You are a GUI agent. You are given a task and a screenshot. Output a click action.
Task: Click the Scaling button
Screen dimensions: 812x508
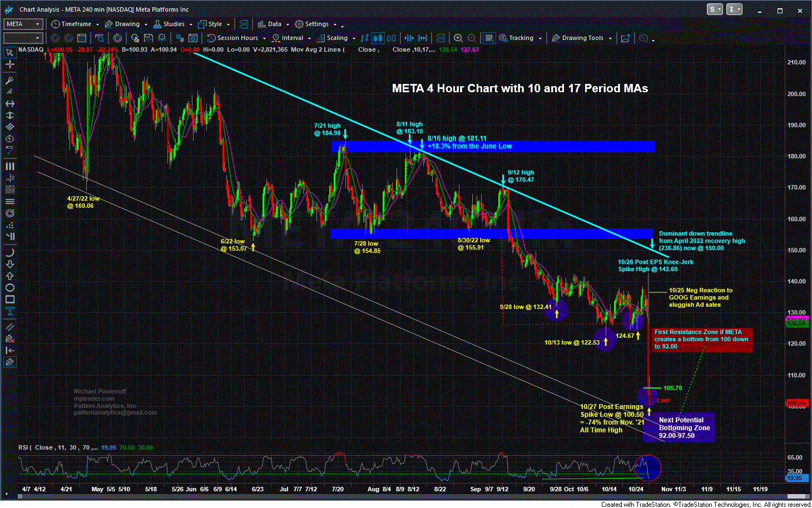pos(333,38)
